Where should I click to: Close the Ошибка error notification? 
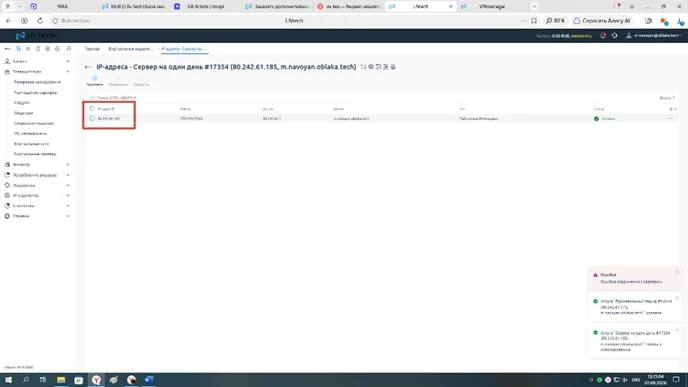point(677,272)
